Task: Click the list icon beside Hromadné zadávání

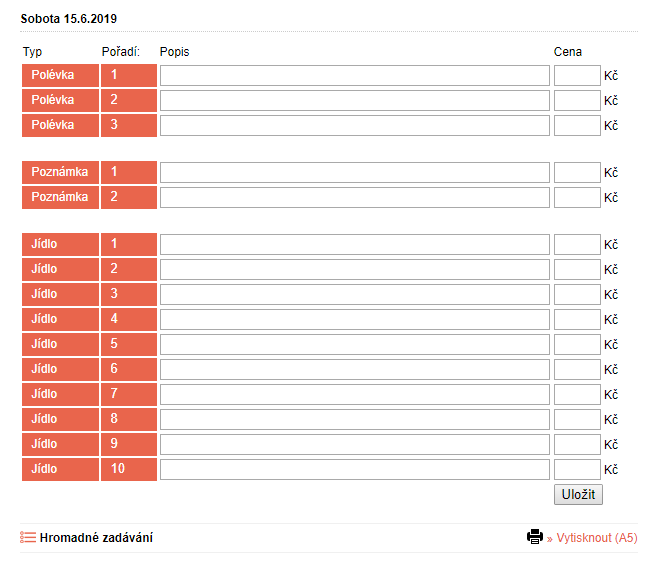Action: tap(28, 537)
